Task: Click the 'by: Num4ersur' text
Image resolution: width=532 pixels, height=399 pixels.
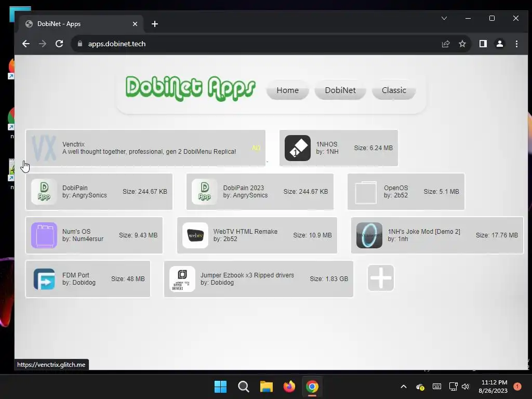Action: pos(83,239)
